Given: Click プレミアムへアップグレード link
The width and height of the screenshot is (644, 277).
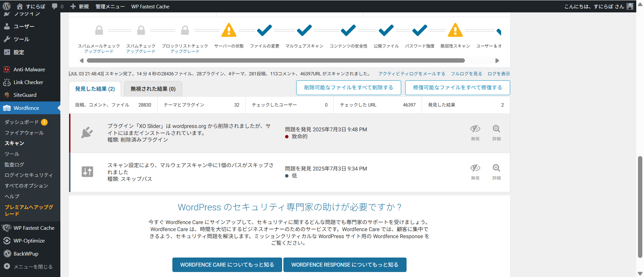Looking at the screenshot, I should coord(29,210).
